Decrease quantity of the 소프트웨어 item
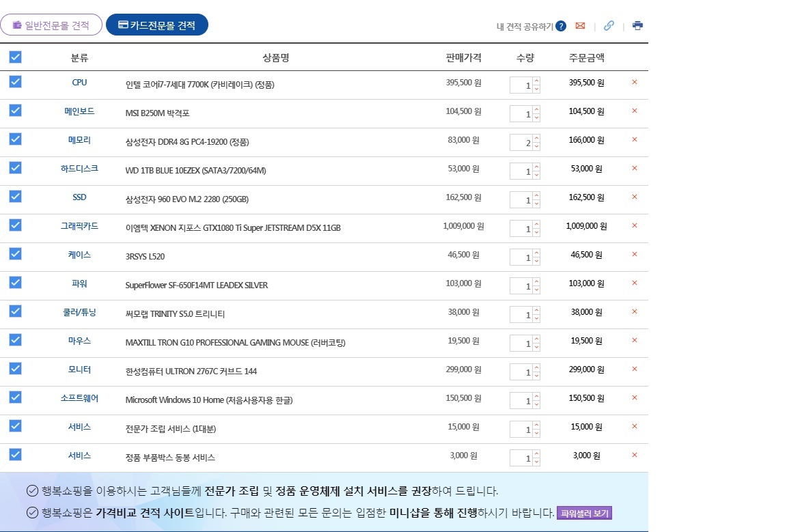This screenshot has width=787, height=532. pos(536,404)
